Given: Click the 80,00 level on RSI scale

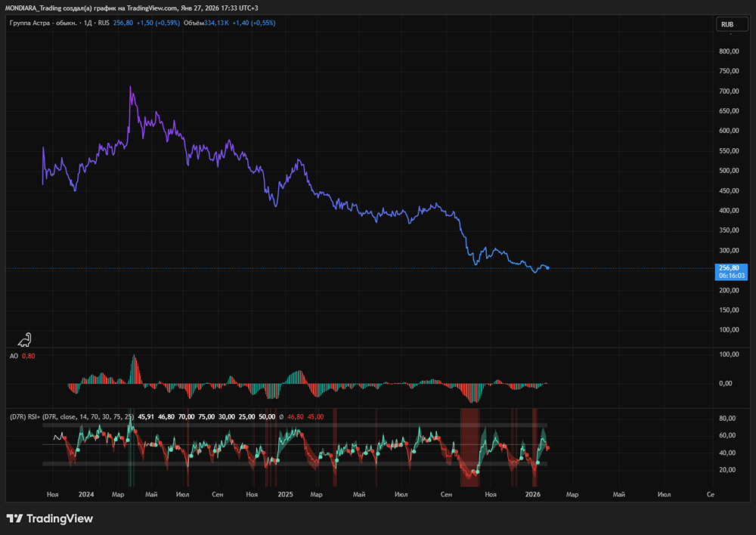Looking at the screenshot, I should [x=727, y=419].
